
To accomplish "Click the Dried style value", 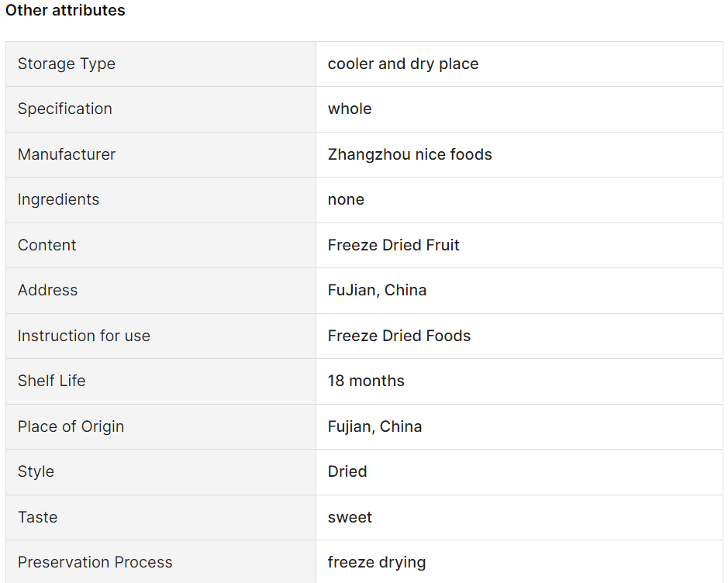I will point(347,471).
